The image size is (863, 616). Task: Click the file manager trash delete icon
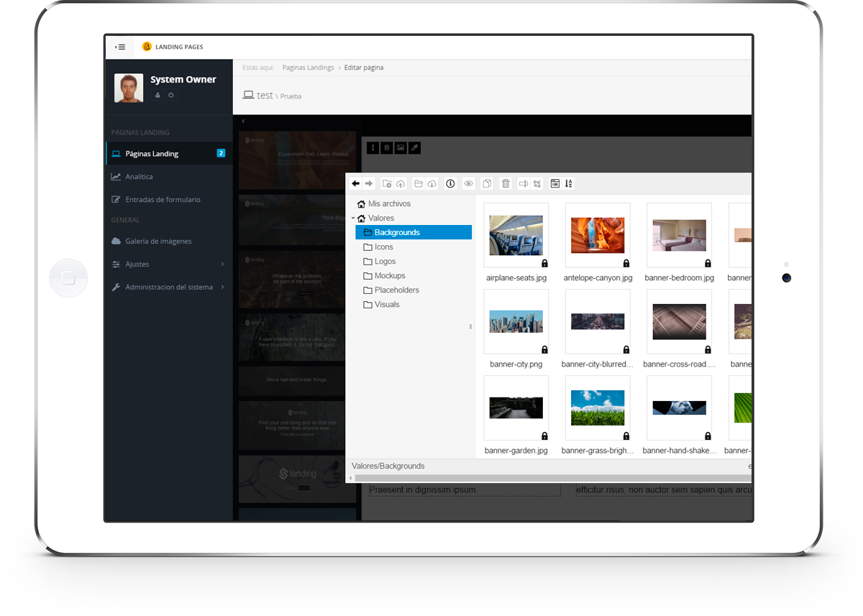click(506, 184)
